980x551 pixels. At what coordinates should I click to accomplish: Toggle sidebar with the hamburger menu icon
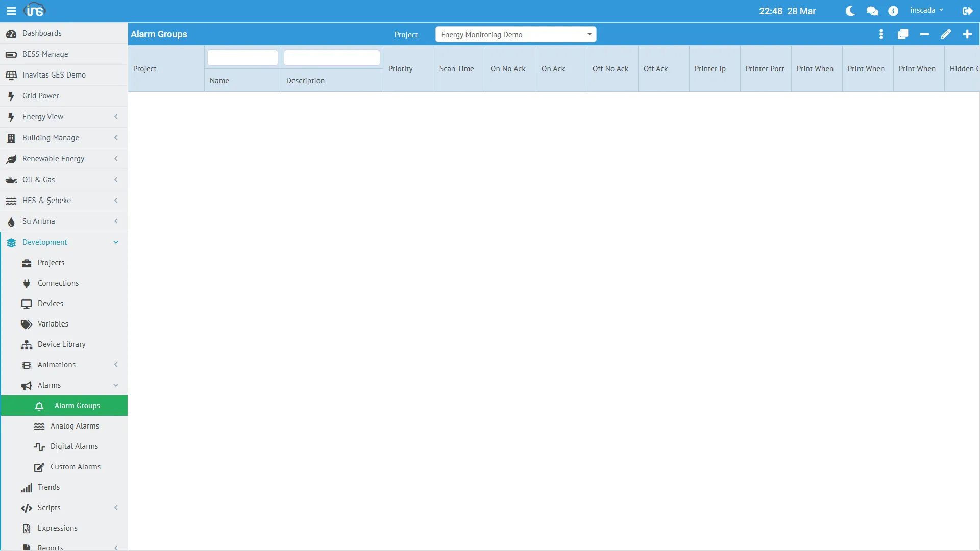pos(11,11)
